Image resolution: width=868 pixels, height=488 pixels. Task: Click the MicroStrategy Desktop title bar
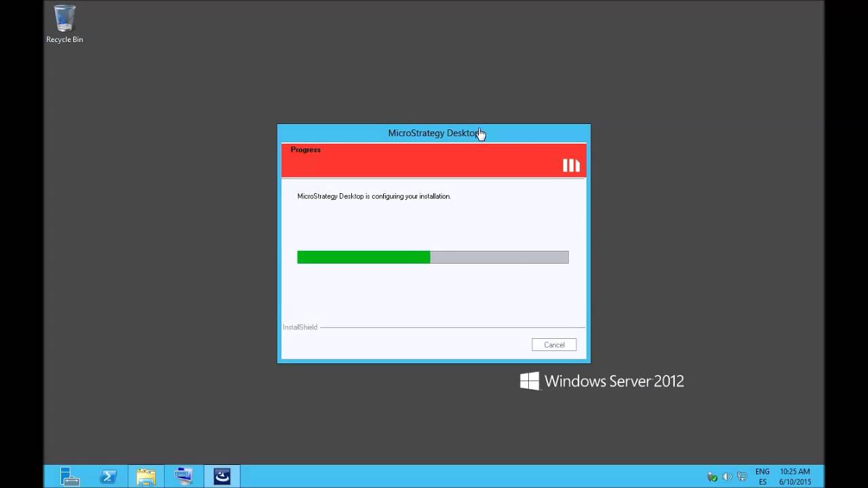(434, 133)
